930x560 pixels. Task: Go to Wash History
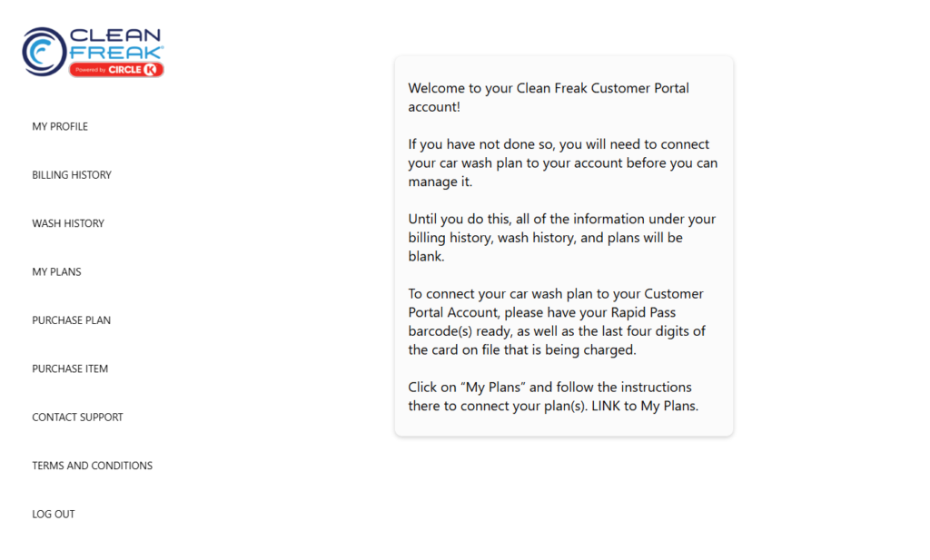pyautogui.click(x=68, y=223)
